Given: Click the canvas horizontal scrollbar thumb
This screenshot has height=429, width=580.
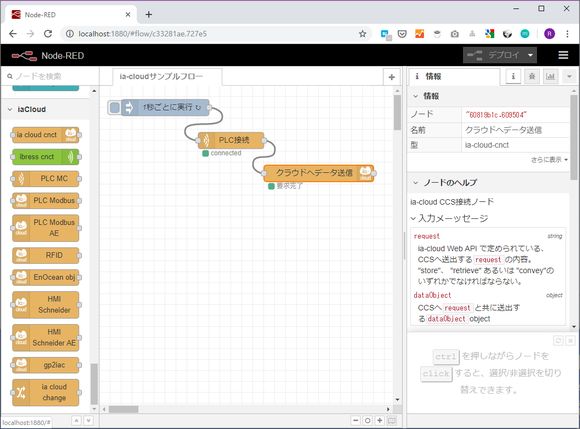Looking at the screenshot, I should [x=123, y=409].
